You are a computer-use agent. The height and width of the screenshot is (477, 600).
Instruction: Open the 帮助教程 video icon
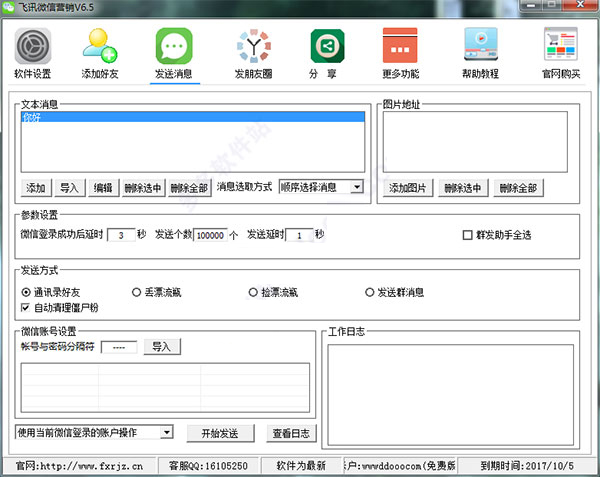click(x=481, y=44)
